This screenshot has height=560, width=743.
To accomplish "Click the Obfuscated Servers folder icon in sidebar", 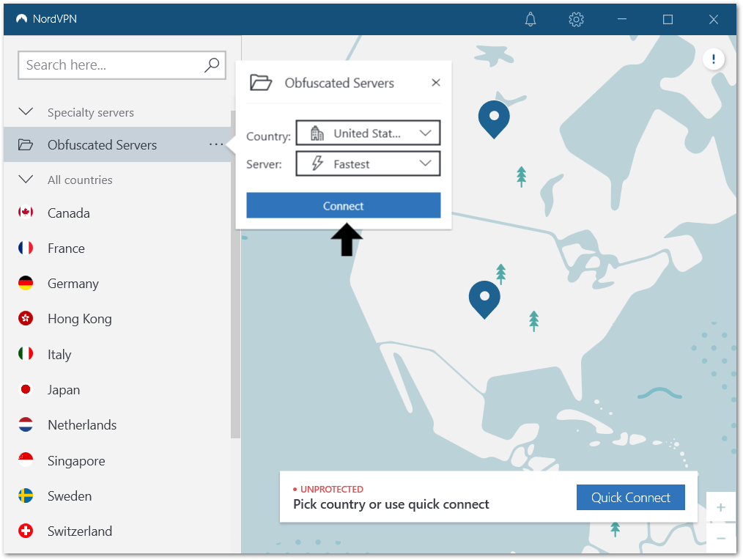I will [x=26, y=144].
